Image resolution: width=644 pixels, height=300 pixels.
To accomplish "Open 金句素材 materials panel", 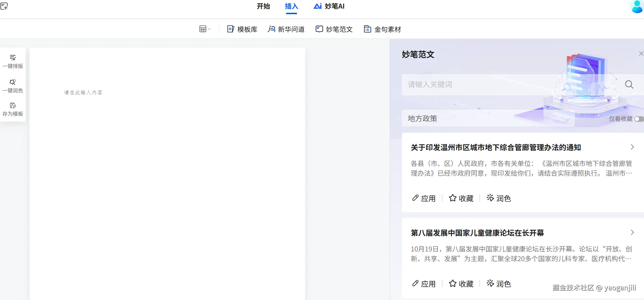I will pyautogui.click(x=382, y=29).
